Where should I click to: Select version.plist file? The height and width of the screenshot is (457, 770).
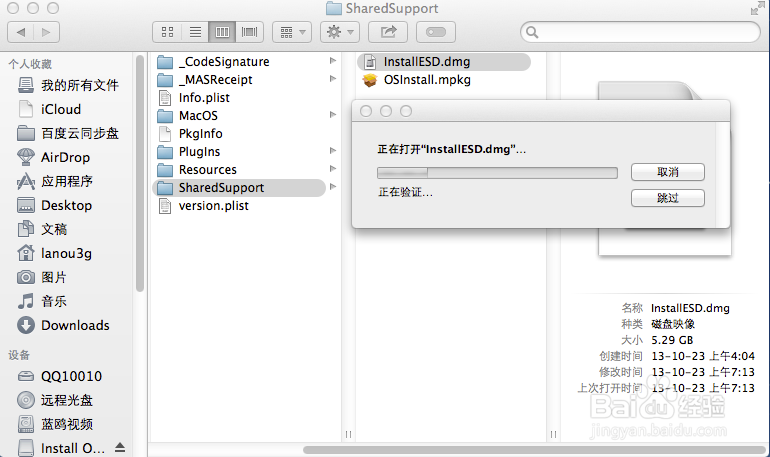[x=203, y=206]
